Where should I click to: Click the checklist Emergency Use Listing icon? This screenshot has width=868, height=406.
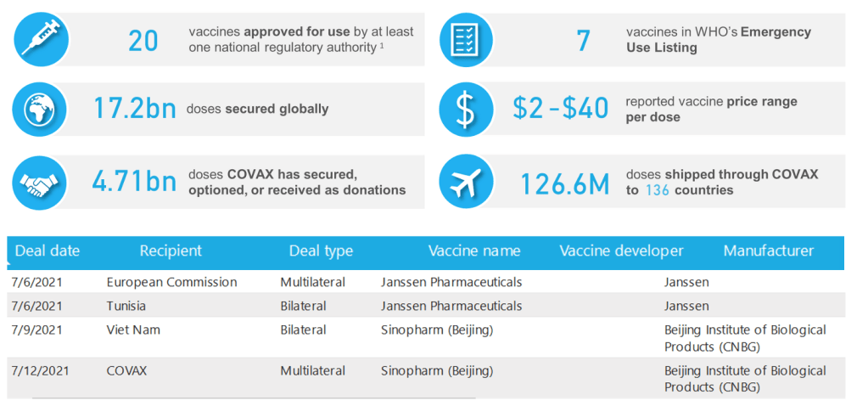pyautogui.click(x=467, y=39)
